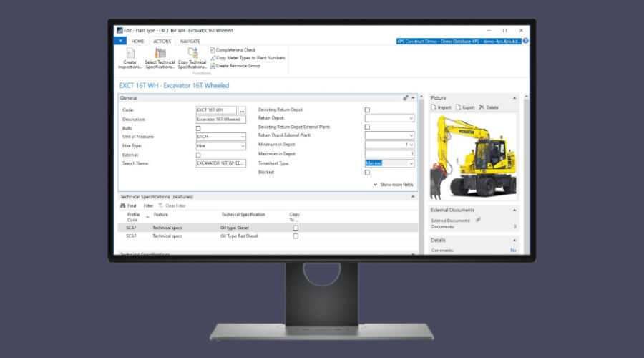The height and width of the screenshot is (358, 644).
Task: Export the picture using Export button
Action: [x=464, y=107]
